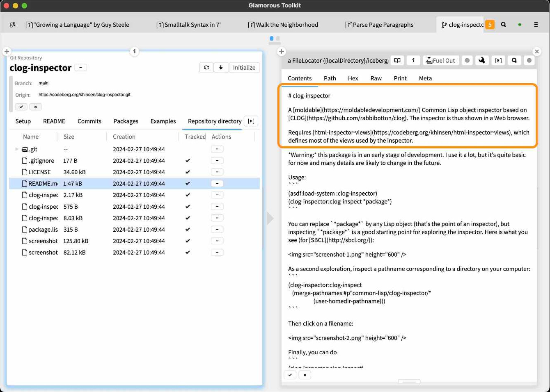Save file contents with bottom checkmark button
The image size is (550, 392).
[x=290, y=375]
